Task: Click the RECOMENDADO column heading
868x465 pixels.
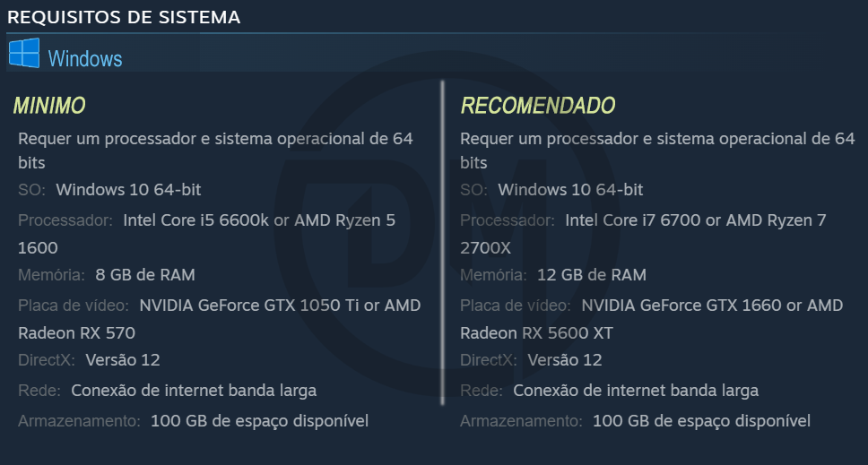Action: (x=537, y=105)
